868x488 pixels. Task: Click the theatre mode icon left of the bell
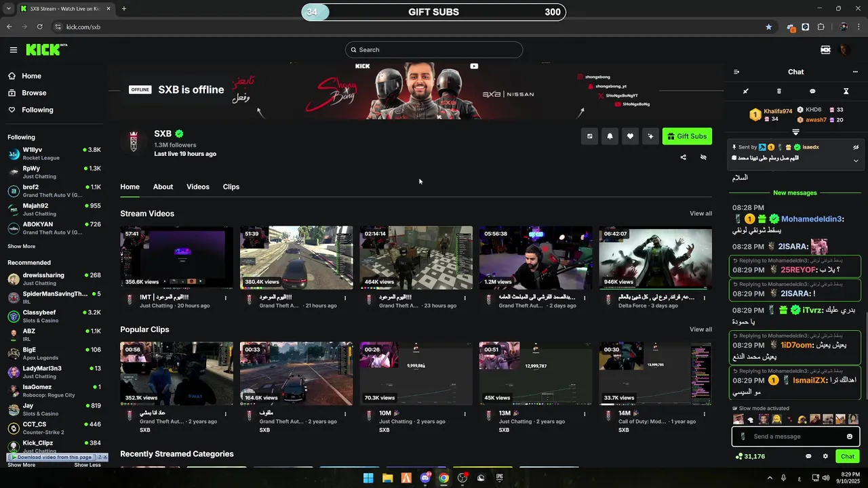pos(590,136)
